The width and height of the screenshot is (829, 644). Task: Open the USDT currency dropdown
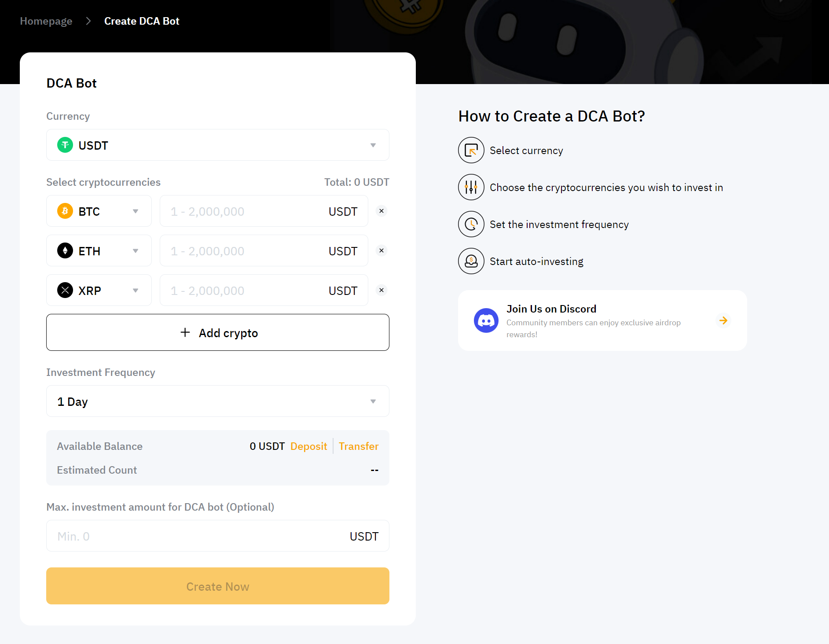[217, 145]
